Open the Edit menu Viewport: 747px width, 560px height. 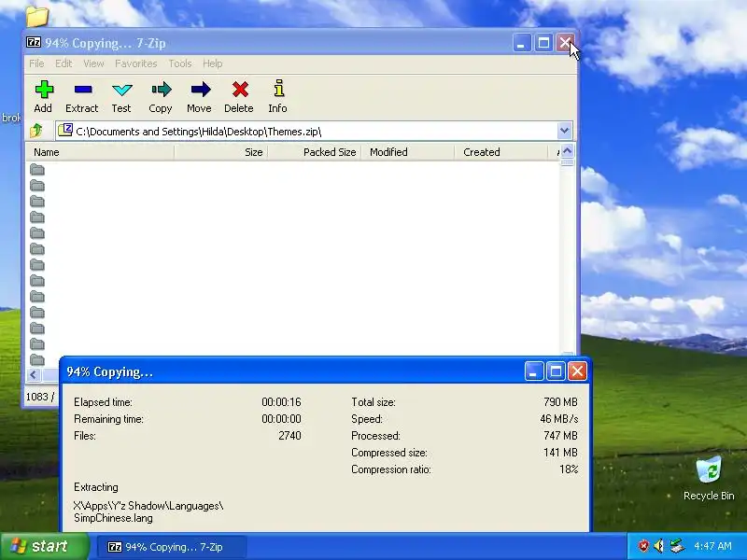click(63, 63)
